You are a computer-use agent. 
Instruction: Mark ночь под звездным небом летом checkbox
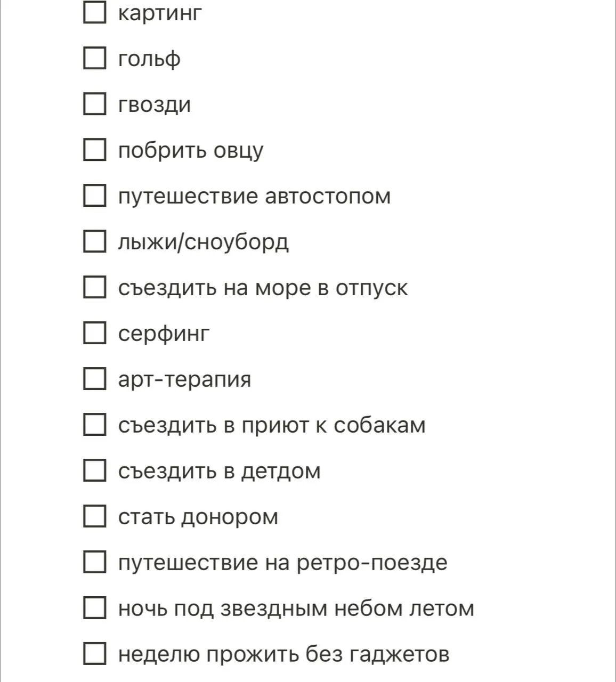pos(95,608)
